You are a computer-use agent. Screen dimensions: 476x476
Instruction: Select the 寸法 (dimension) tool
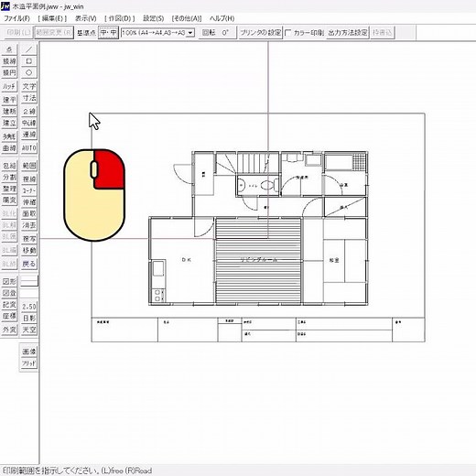click(29, 98)
